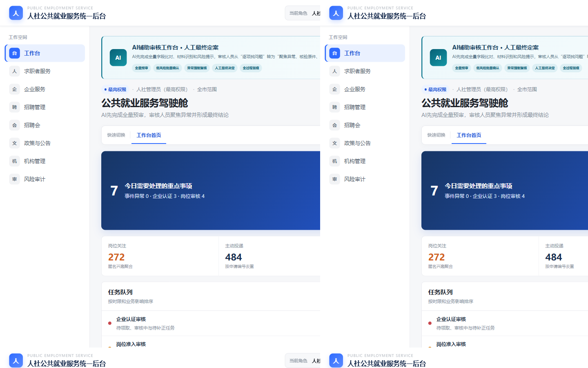This screenshot has width=588, height=368.
Task: Open 求职者服务 menu label in left window sidebar
Action: [x=37, y=71]
